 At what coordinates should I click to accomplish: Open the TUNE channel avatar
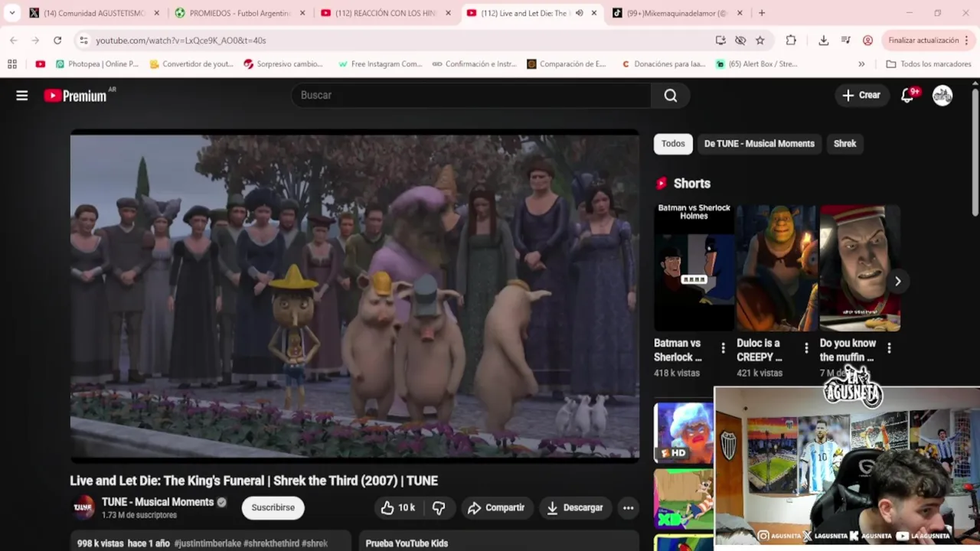click(83, 507)
